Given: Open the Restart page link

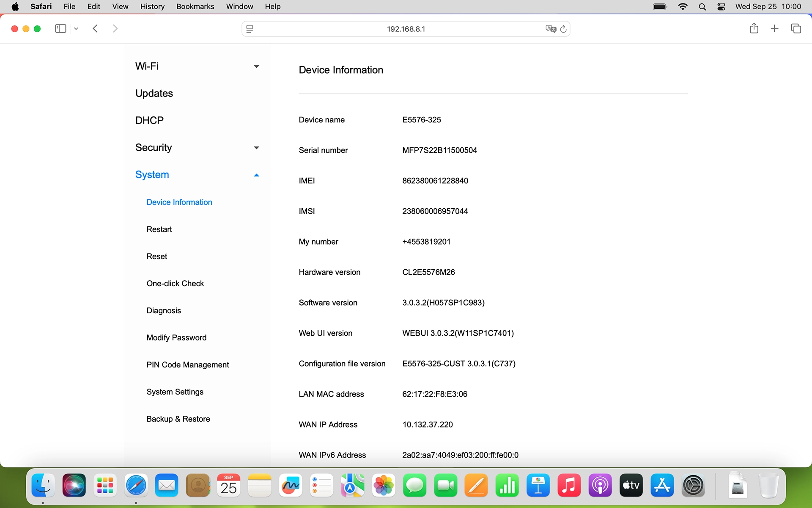Looking at the screenshot, I should [159, 229].
